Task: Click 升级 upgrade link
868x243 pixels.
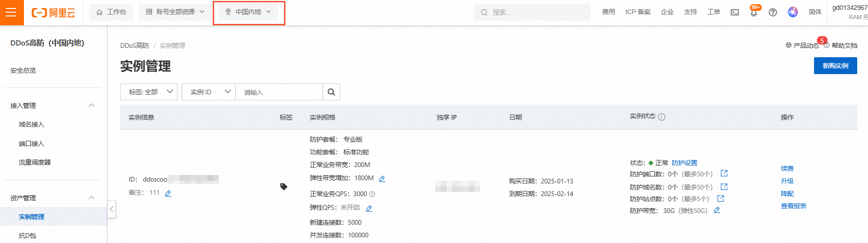Action: [787, 181]
